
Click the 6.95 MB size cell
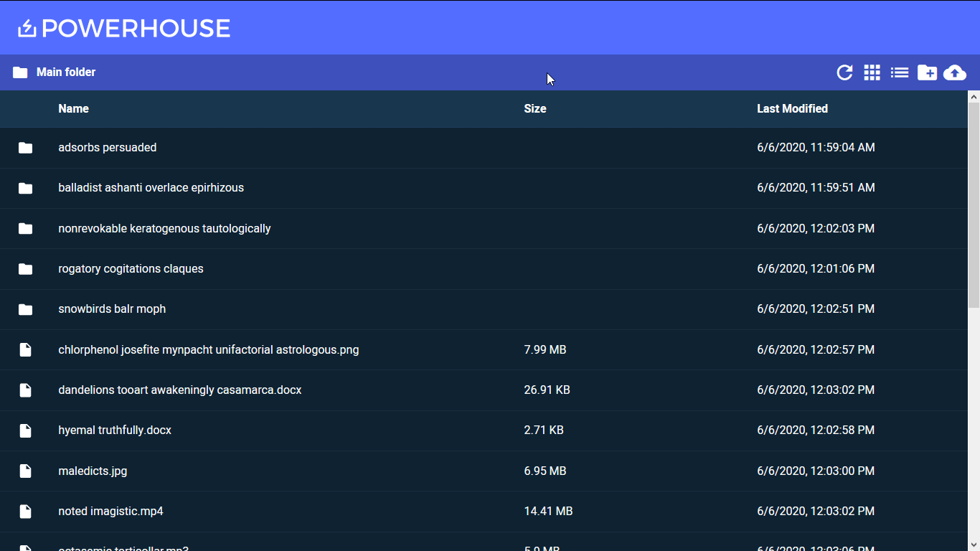(545, 471)
